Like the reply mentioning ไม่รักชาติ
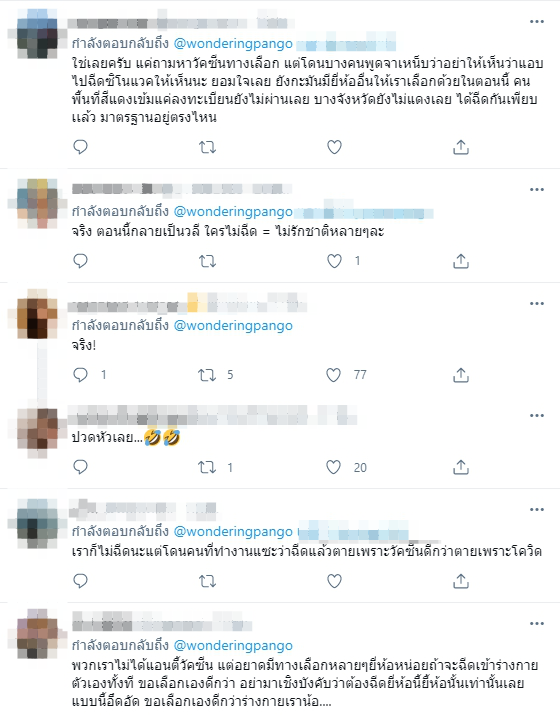 (x=334, y=261)
